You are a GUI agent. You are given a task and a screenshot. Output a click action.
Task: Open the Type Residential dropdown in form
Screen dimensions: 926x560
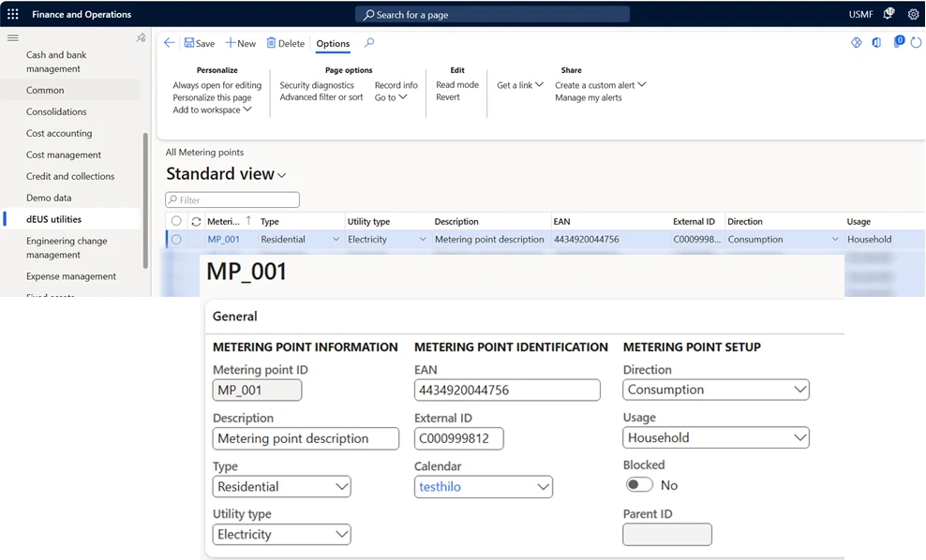click(282, 487)
